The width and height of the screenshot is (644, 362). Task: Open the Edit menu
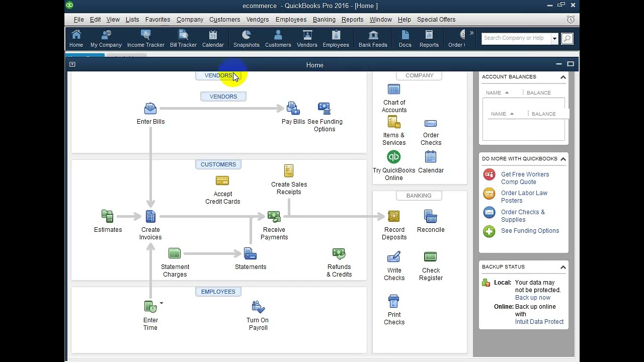coord(95,20)
